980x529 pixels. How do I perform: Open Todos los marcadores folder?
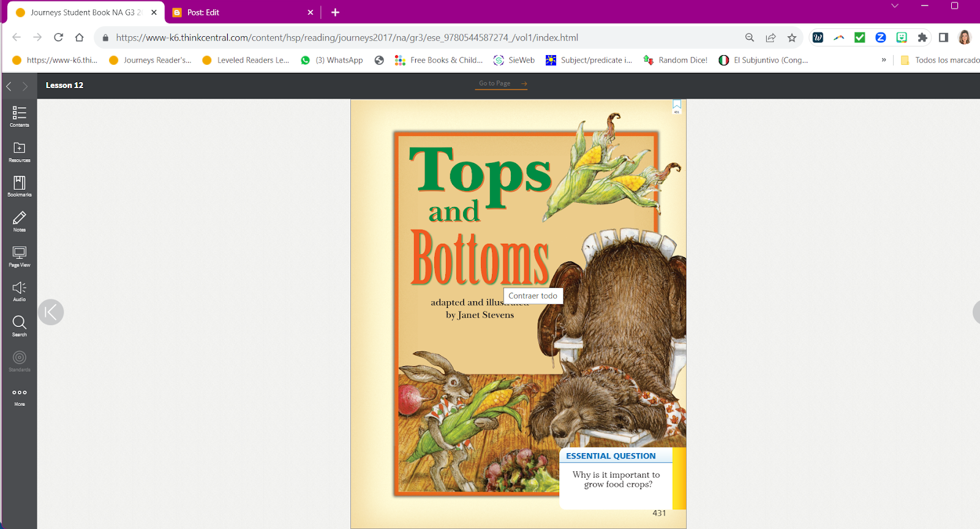coord(940,60)
